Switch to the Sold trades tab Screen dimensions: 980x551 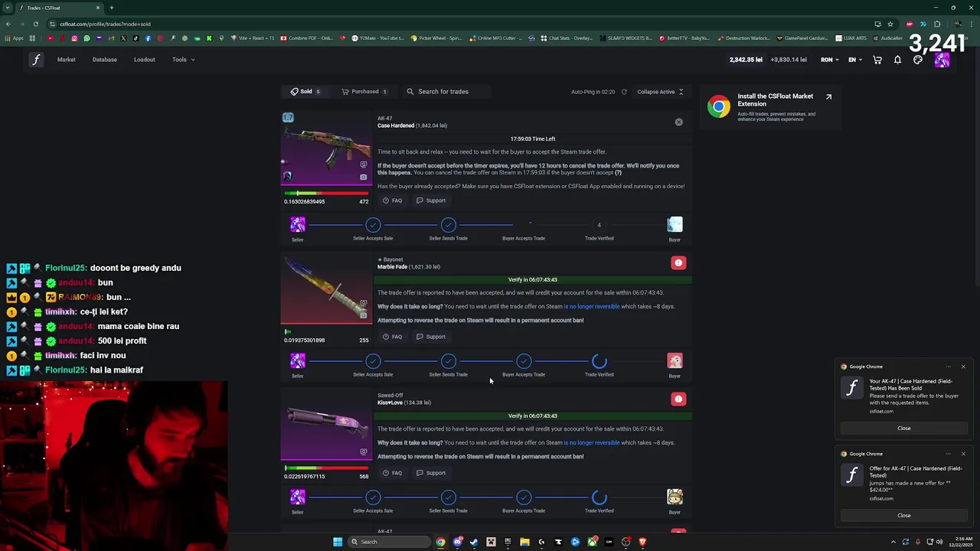click(x=305, y=92)
